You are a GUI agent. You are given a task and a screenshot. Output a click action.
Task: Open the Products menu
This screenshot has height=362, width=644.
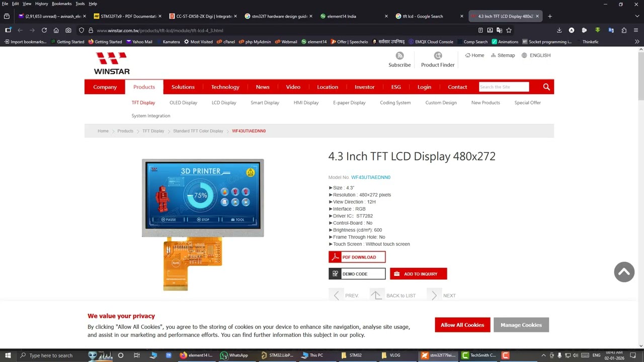pos(144,87)
